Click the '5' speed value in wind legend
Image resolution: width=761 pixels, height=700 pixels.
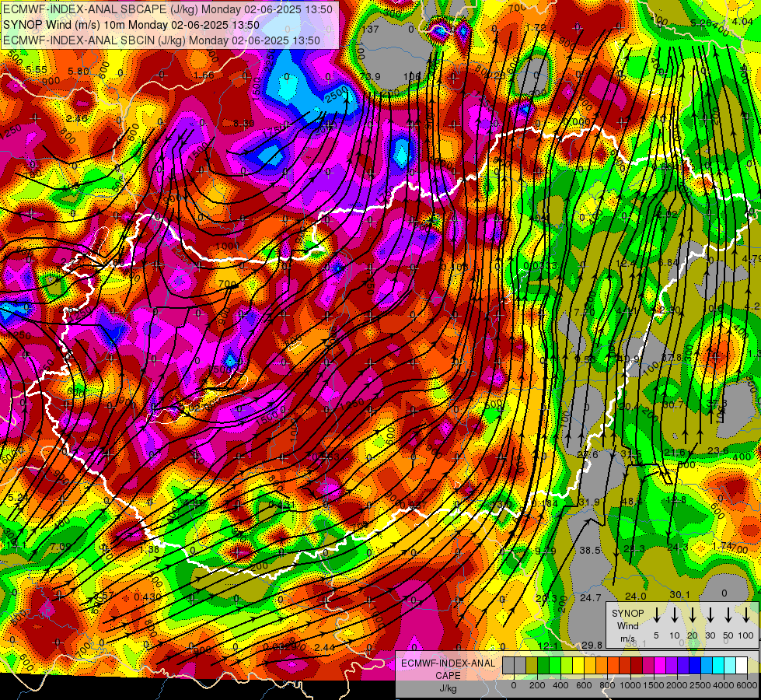(656, 635)
